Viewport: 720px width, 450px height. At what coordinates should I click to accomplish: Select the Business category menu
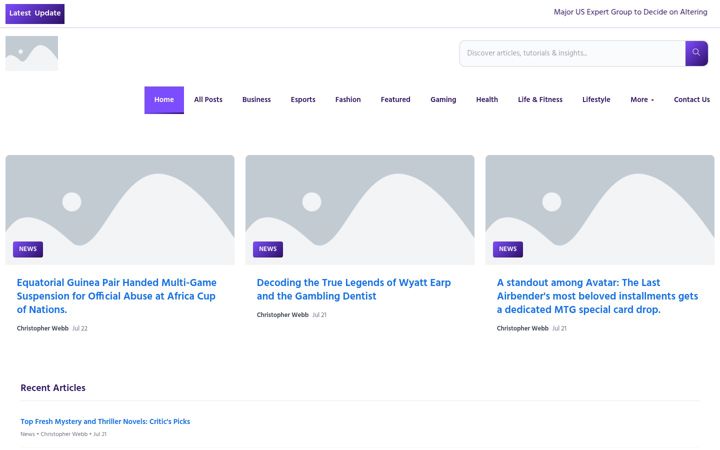point(256,100)
